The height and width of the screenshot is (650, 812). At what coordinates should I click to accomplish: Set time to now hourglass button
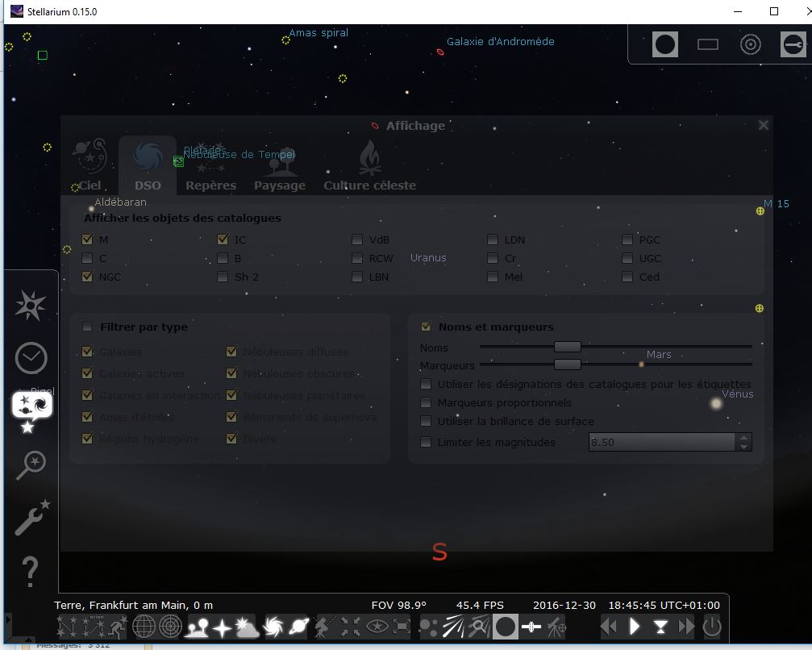coord(660,627)
